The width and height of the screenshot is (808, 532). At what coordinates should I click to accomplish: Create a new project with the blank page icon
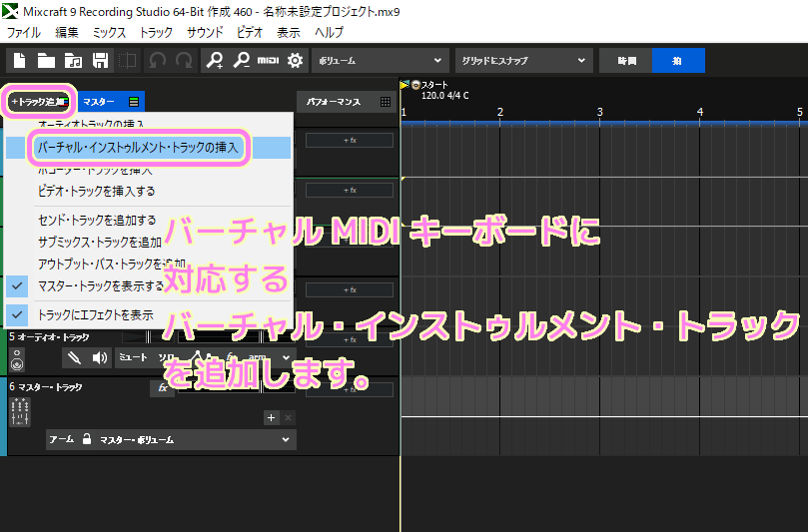coord(20,60)
